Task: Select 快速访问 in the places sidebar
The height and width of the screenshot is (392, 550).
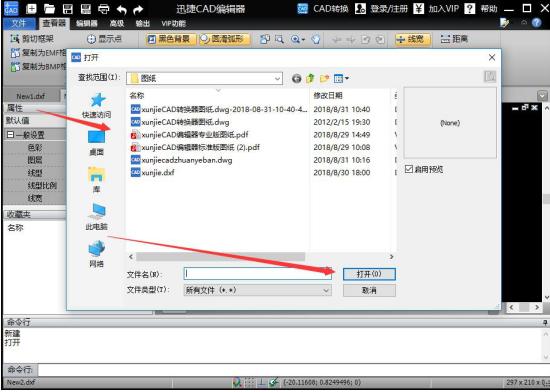Action: coord(96,105)
